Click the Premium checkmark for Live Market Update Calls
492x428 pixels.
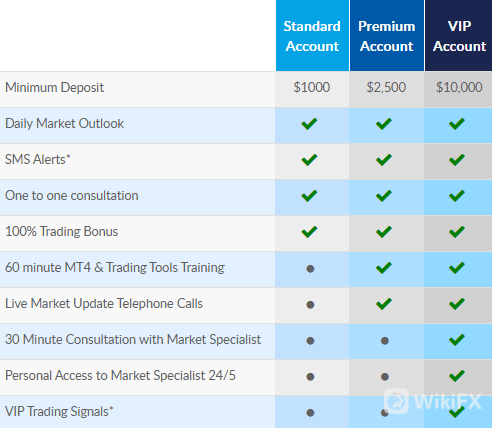point(384,304)
